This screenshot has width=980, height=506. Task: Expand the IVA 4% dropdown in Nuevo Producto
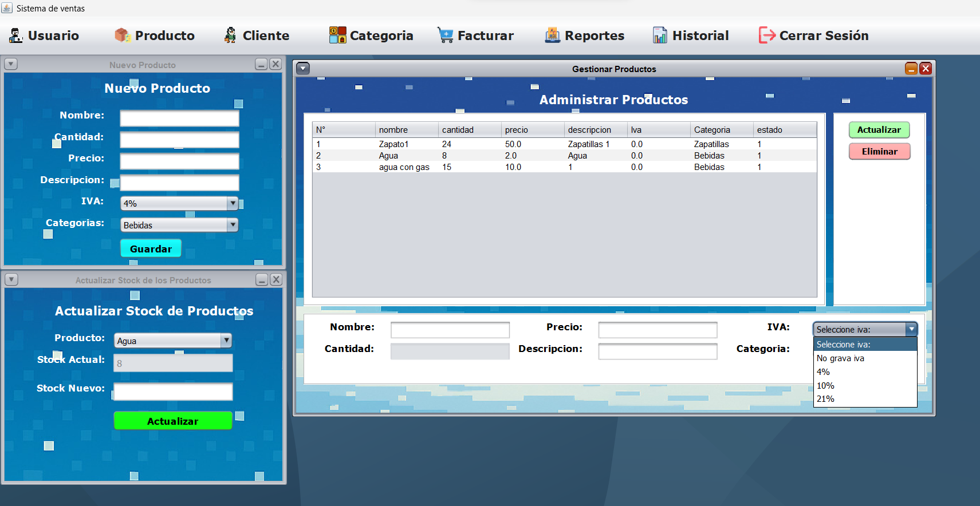coord(233,203)
